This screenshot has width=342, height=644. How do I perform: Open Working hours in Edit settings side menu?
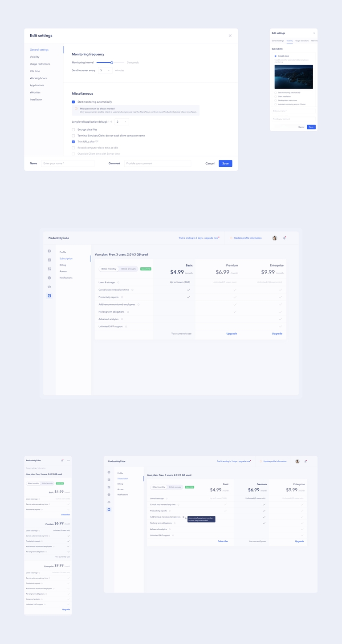(38, 78)
